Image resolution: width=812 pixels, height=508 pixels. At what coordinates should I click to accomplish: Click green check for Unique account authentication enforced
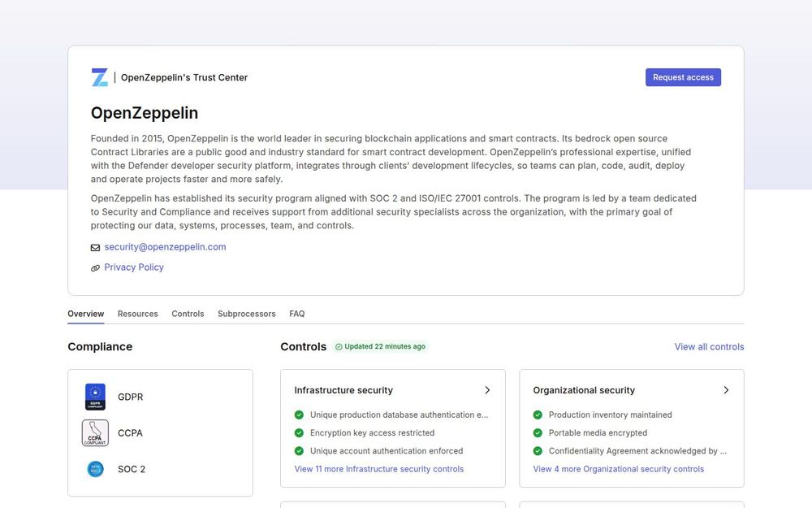(299, 451)
